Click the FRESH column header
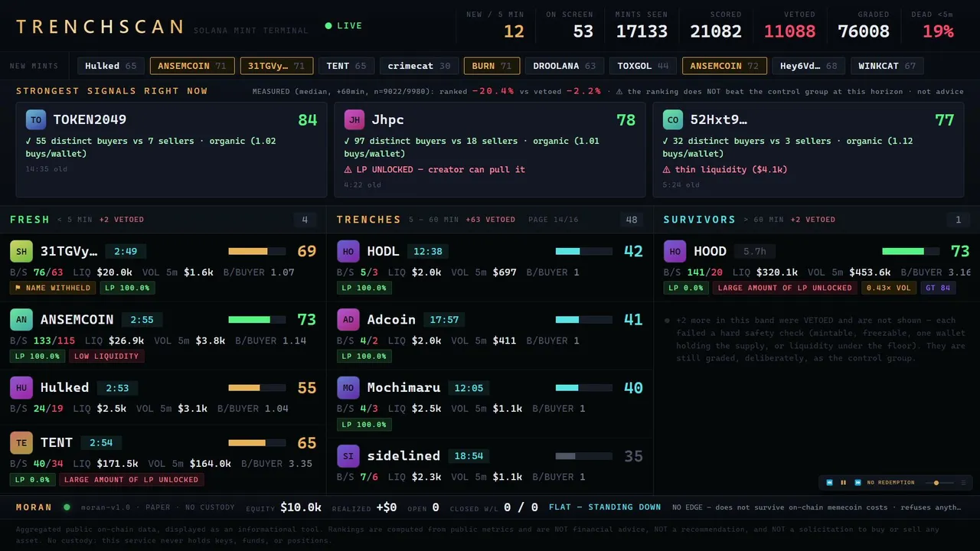Viewport: 980px width, 551px height. 30,220
